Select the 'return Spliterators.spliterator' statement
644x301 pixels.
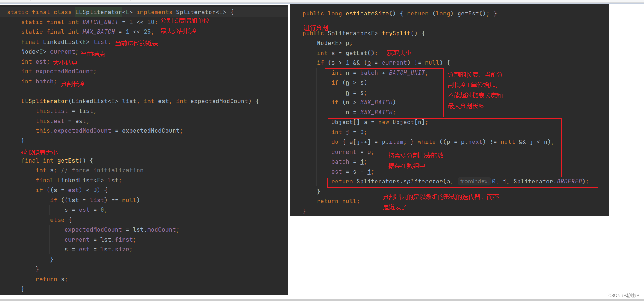[x=460, y=182]
